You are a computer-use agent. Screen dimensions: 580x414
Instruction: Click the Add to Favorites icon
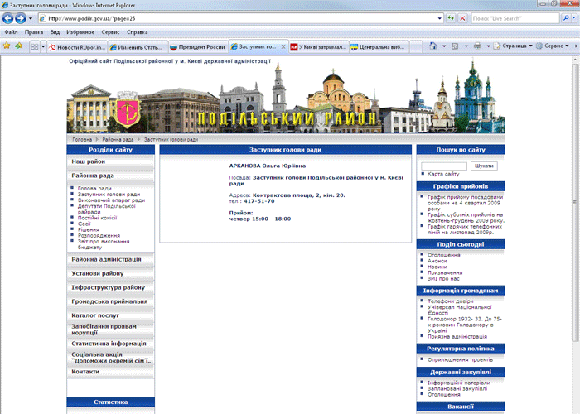[18, 46]
